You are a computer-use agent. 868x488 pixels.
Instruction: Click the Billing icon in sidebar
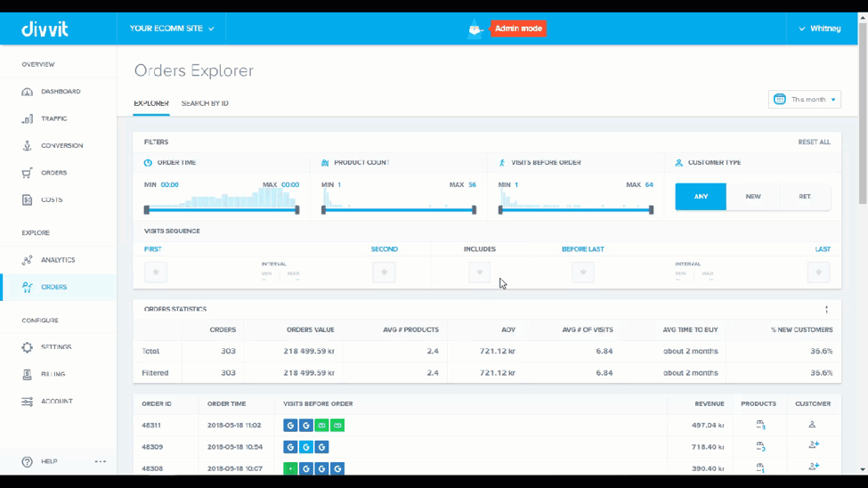click(27, 375)
